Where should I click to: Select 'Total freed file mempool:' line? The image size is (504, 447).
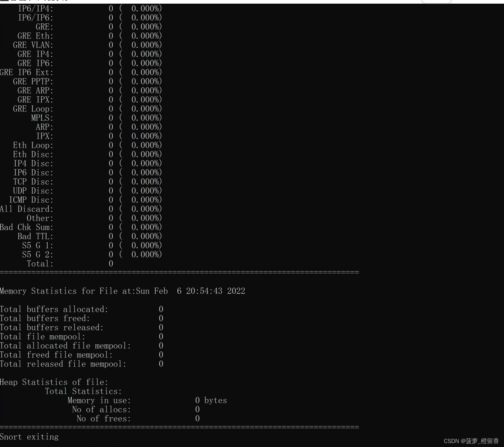pyautogui.click(x=82, y=355)
